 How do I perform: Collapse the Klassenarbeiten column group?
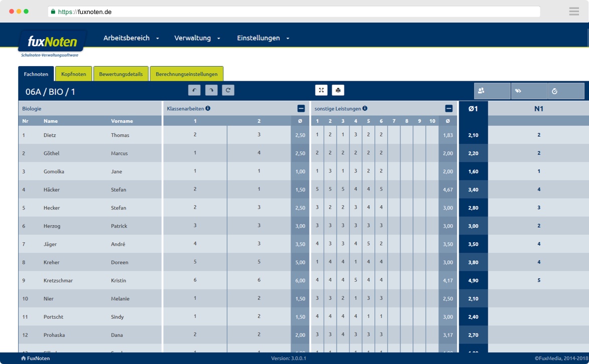coord(301,108)
